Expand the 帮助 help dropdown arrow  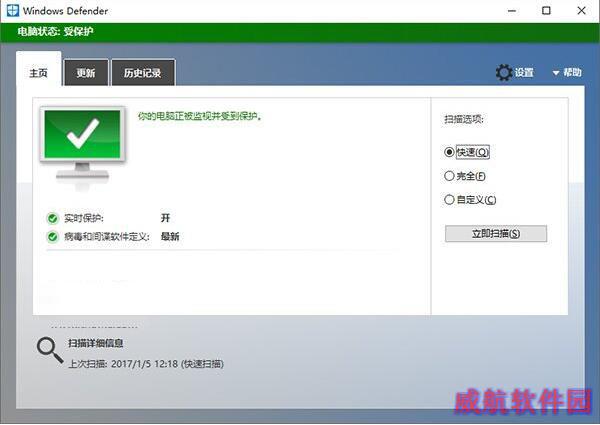point(556,73)
